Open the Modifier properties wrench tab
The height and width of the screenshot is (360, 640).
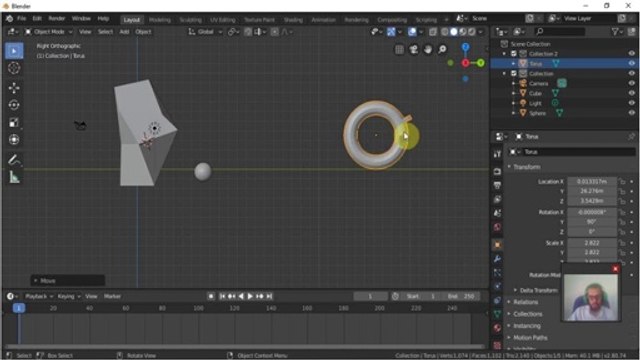click(497, 259)
